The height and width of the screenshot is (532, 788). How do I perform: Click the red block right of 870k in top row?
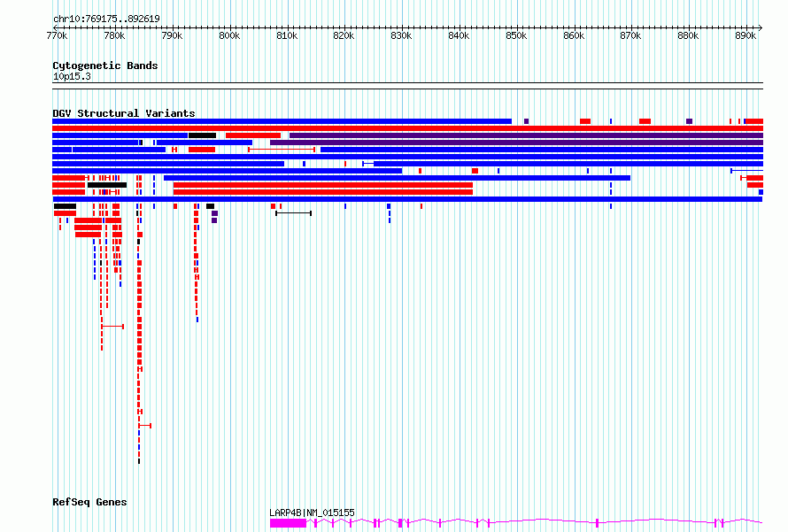(x=645, y=121)
